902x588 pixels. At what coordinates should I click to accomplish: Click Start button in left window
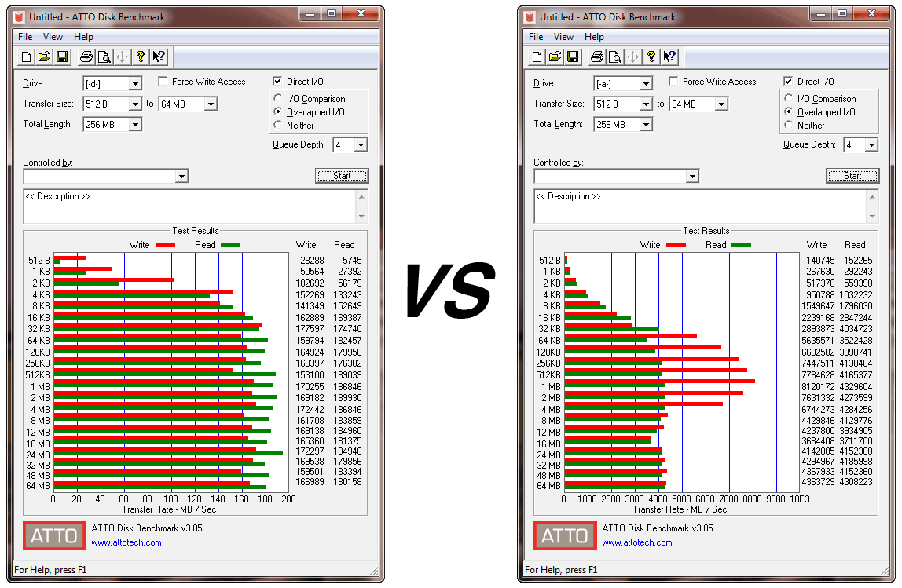pos(342,176)
